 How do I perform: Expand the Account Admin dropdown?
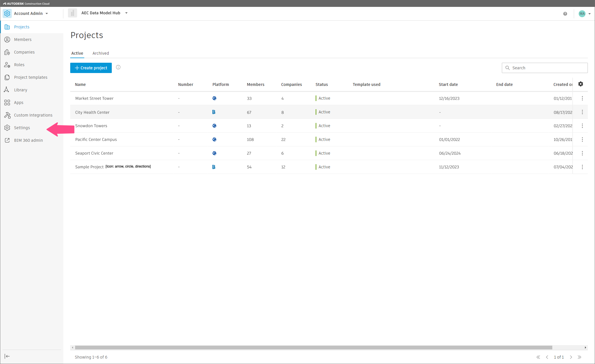tap(47, 13)
